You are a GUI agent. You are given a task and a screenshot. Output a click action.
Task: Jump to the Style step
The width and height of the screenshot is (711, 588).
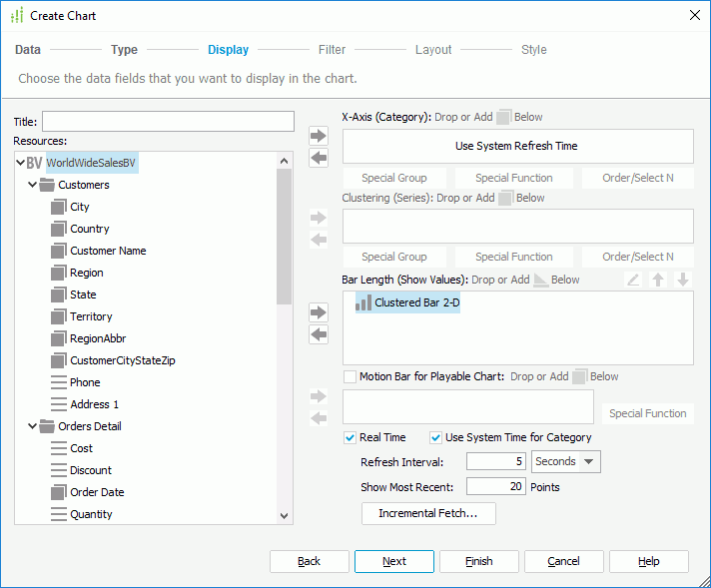pyautogui.click(x=533, y=49)
